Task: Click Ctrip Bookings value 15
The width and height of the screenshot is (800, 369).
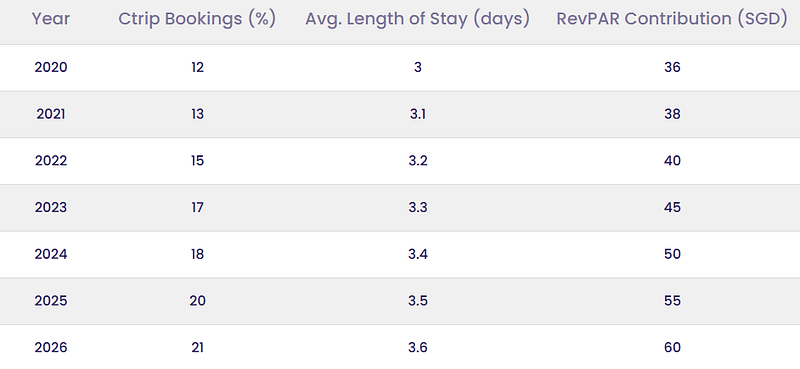Action: pyautogui.click(x=197, y=161)
